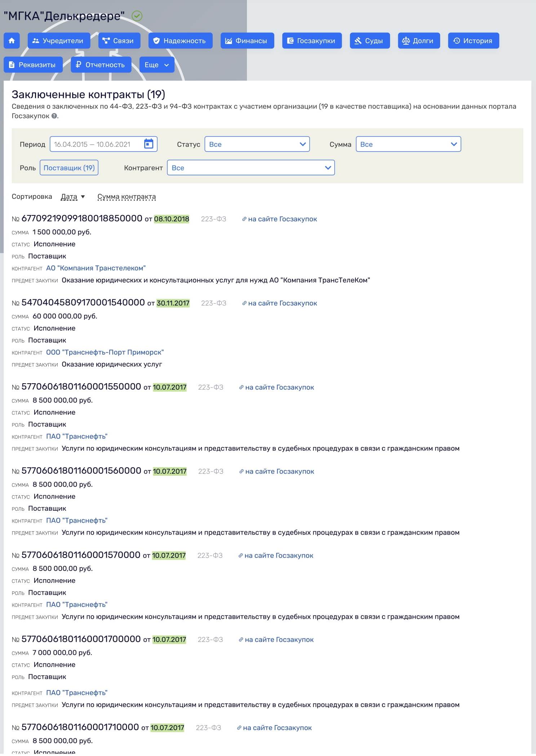536x756 pixels.
Task: Click contract number 57706061801160001710000
Action: [x=80, y=727]
